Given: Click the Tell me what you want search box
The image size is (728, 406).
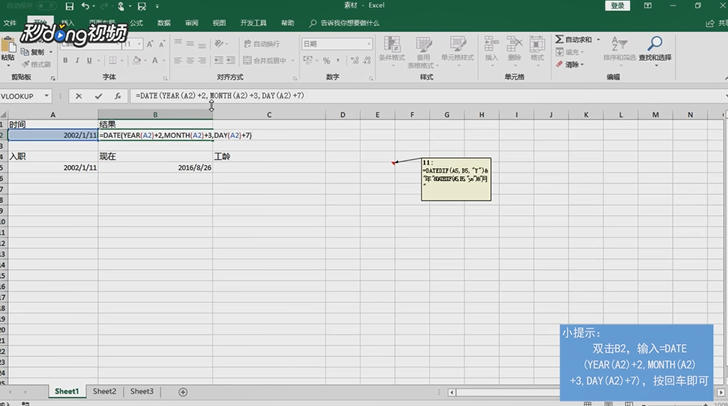Looking at the screenshot, I should tap(344, 23).
